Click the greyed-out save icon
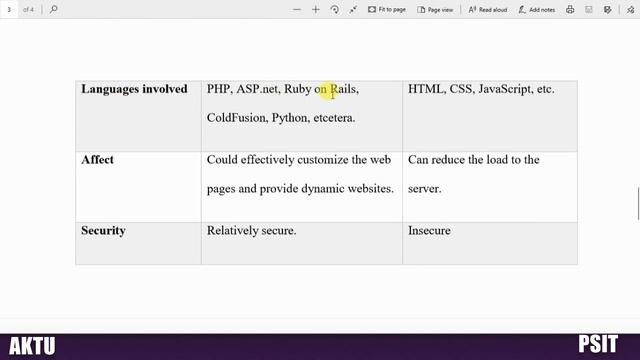 (589, 9)
